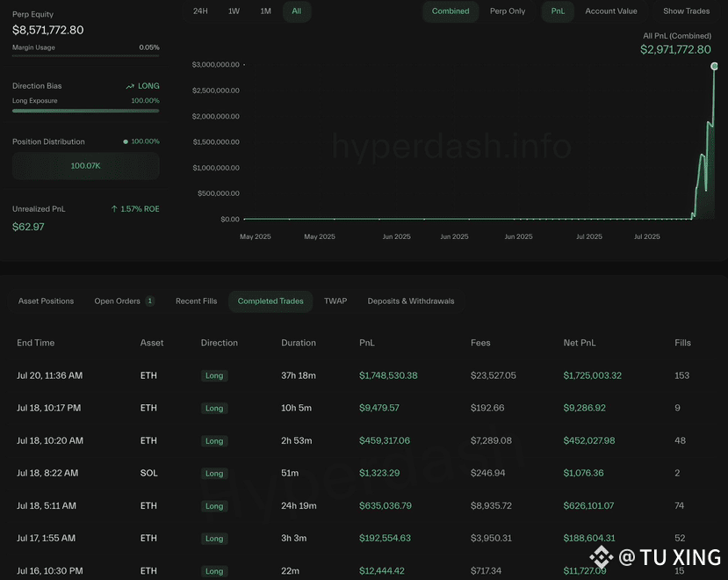Click the Margin Usage bar

85,56
